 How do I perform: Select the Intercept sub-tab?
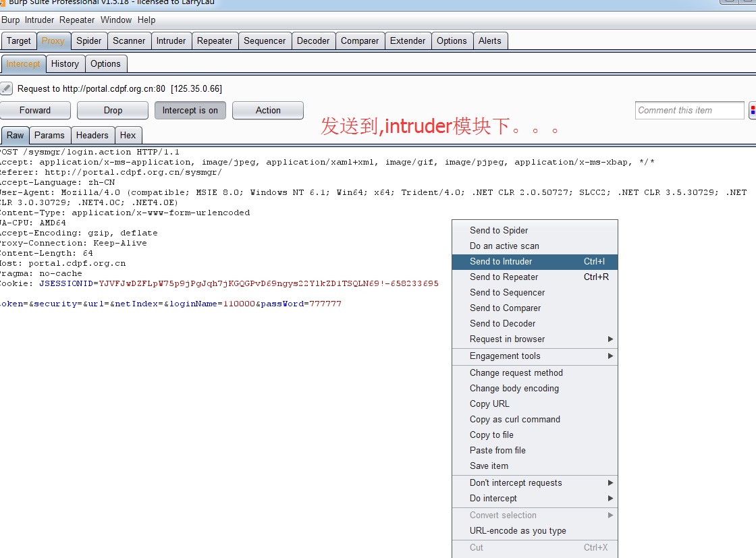click(23, 63)
